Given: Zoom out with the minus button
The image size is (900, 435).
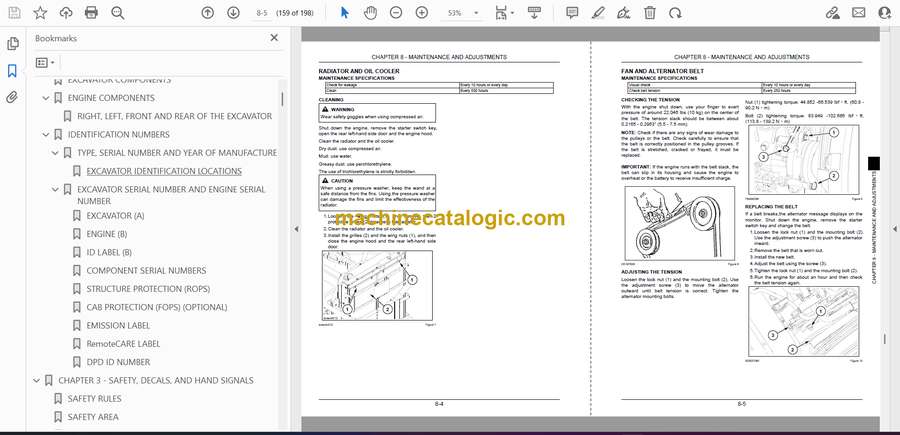Looking at the screenshot, I should point(396,13).
